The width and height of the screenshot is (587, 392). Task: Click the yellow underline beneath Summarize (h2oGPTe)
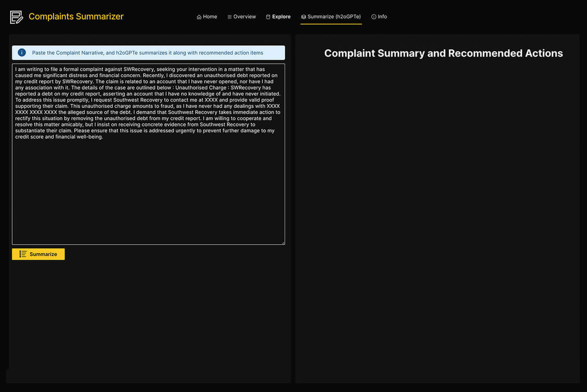[x=331, y=23]
